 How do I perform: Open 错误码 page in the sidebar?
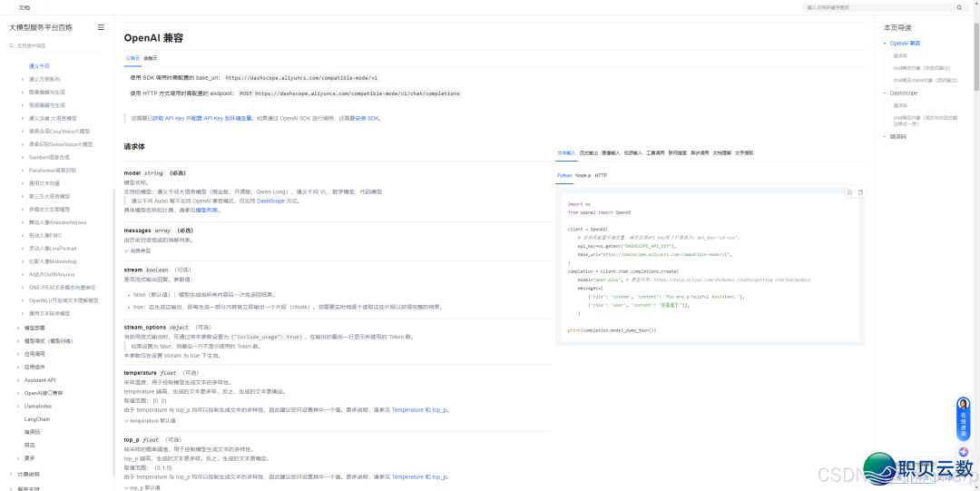(x=31, y=432)
